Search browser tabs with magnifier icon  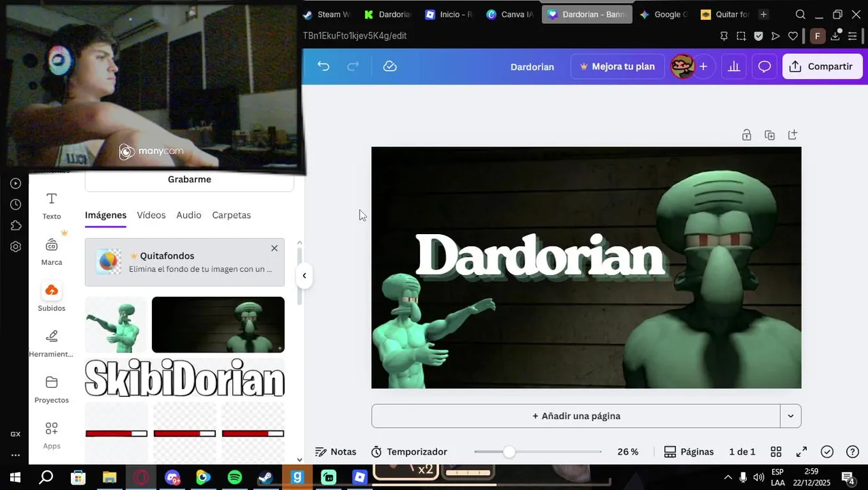[801, 14]
